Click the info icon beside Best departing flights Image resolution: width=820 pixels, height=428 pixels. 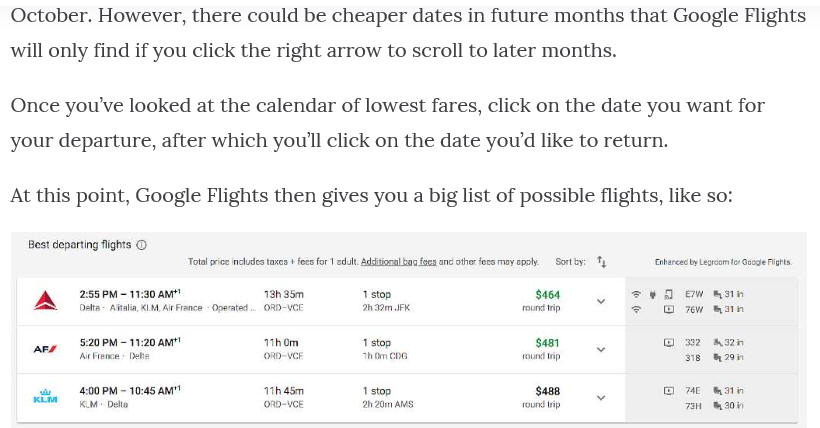(142, 245)
